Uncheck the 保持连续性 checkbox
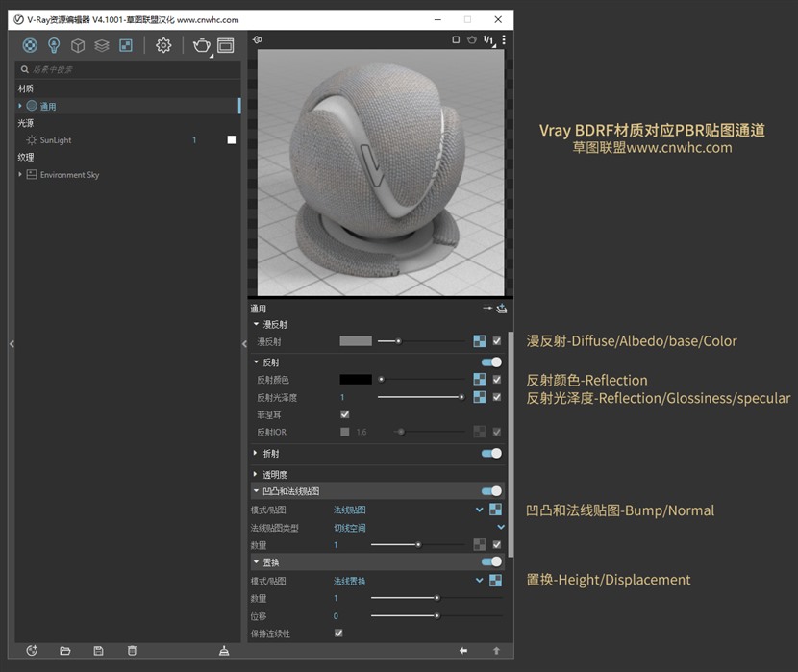The width and height of the screenshot is (798, 672). [x=339, y=634]
